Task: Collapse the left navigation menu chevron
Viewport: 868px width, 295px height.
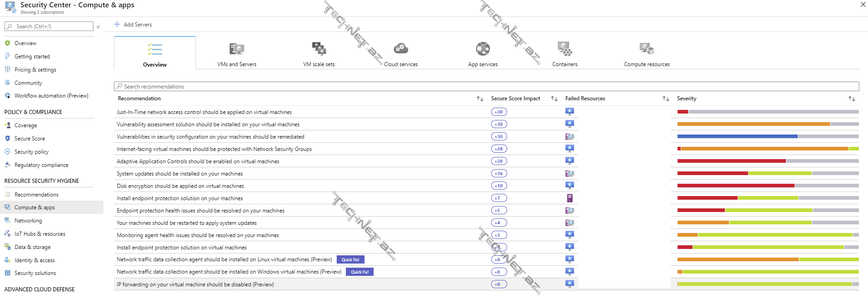Action: (98, 27)
